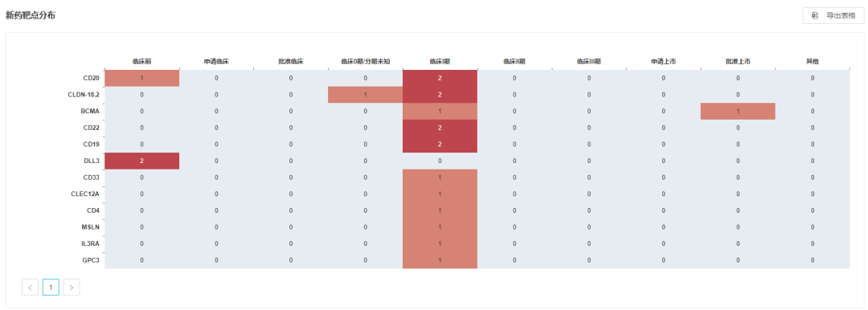The height and width of the screenshot is (310, 868).
Task: Click the 批准上市 column header
Action: tap(738, 62)
